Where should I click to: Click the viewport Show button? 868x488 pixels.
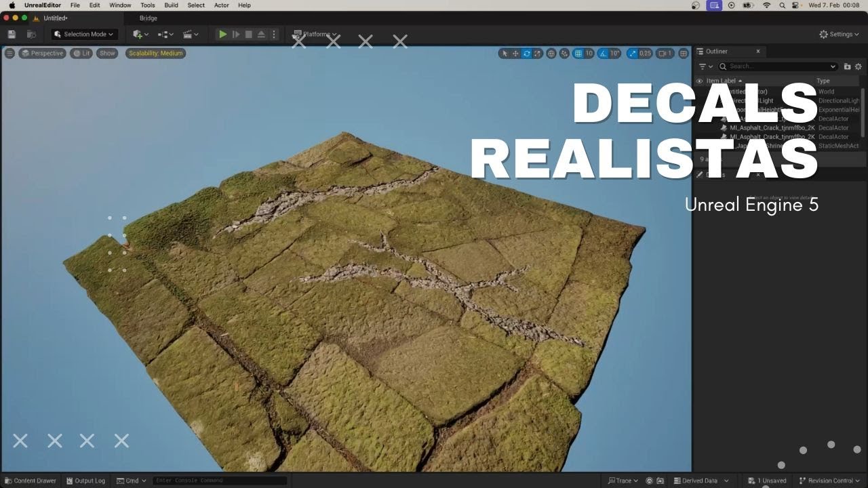[107, 53]
